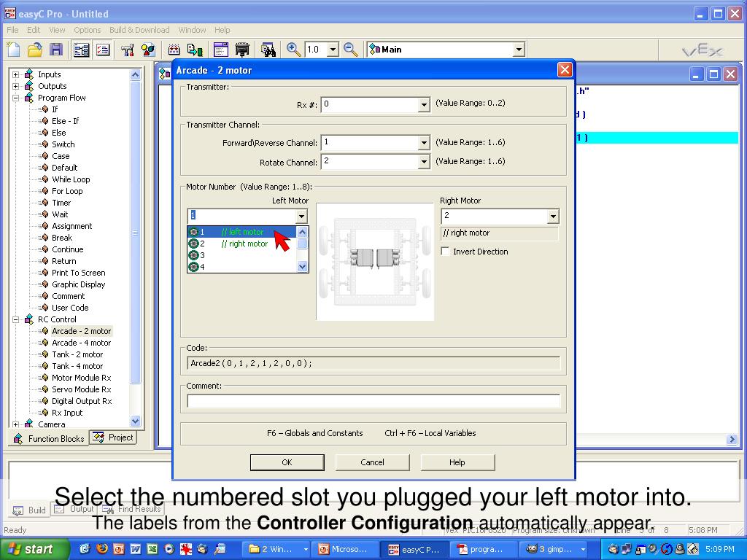Select the While Loop tree item

[71, 179]
